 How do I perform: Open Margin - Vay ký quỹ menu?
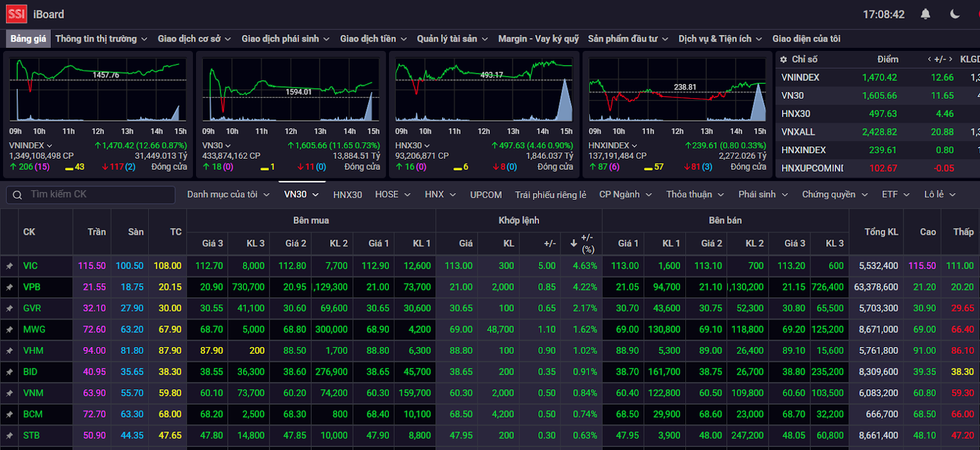pos(538,39)
